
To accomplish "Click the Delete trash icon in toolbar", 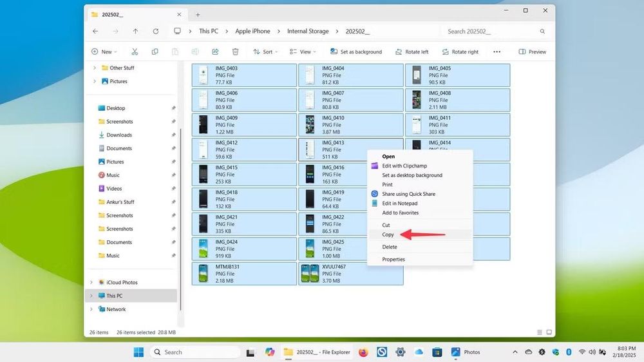I will click(235, 52).
